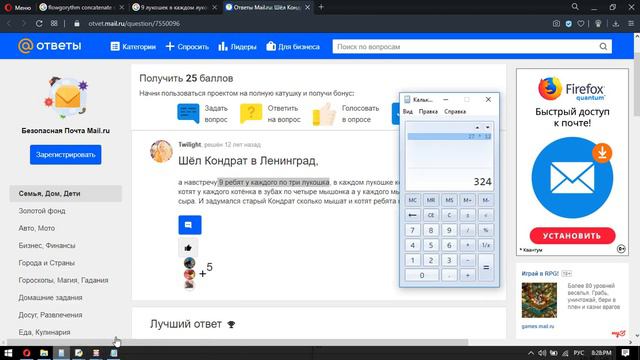The image size is (640, 360).
Task: Click the Задать вопрос speech bubble icon
Action: click(x=188, y=113)
